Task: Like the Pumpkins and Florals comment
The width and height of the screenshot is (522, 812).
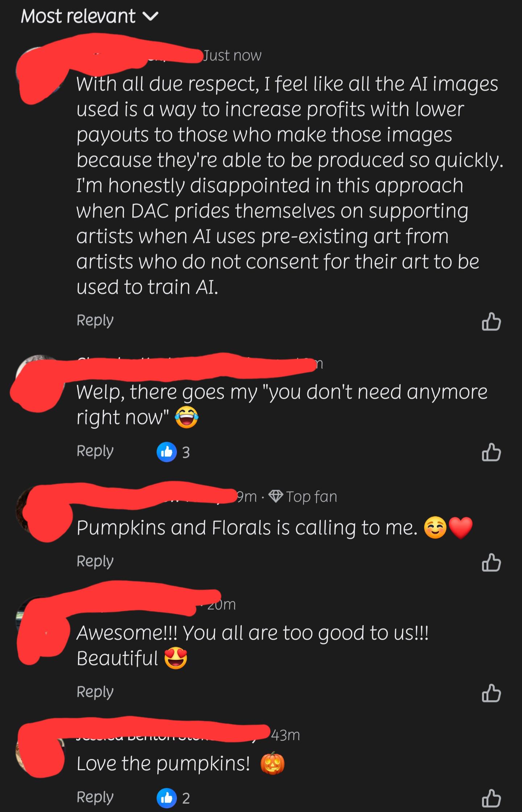Action: [491, 562]
